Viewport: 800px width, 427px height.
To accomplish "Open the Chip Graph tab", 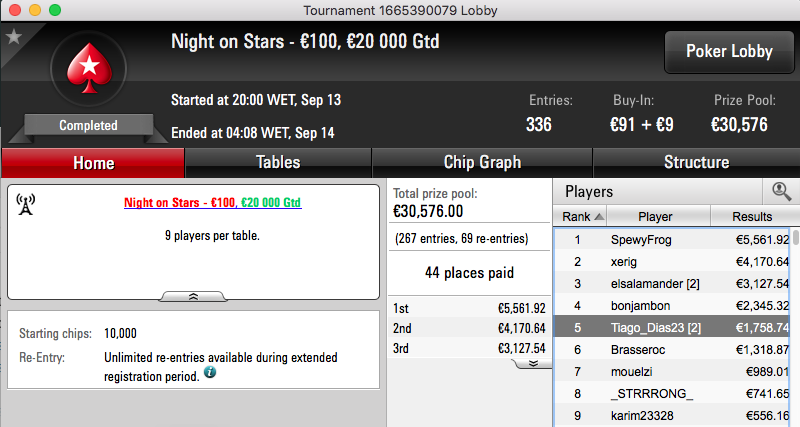I will click(x=482, y=163).
